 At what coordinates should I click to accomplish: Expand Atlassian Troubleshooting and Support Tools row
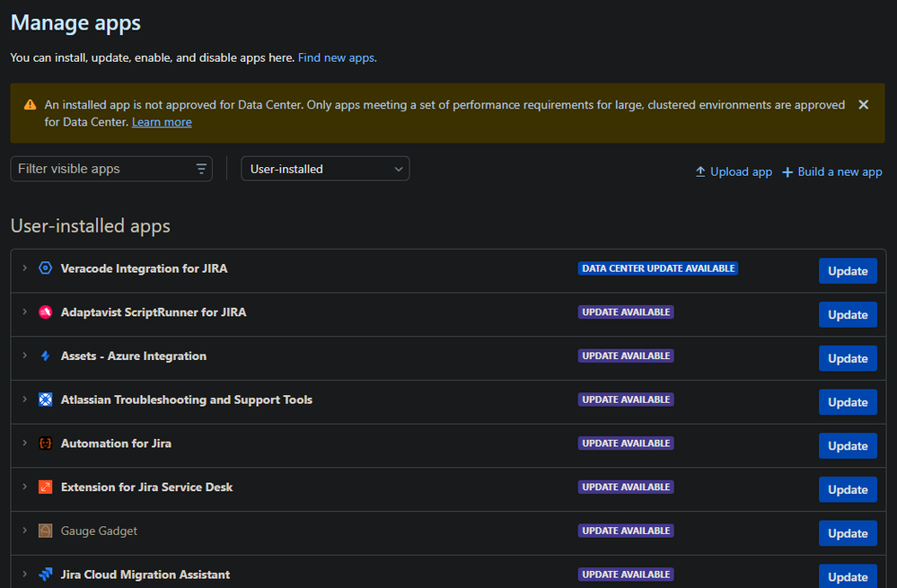[24, 399]
